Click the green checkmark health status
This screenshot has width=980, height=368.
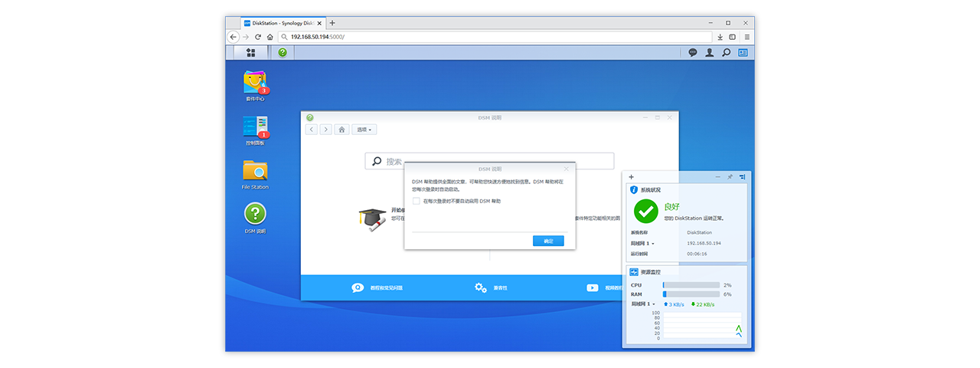[646, 210]
